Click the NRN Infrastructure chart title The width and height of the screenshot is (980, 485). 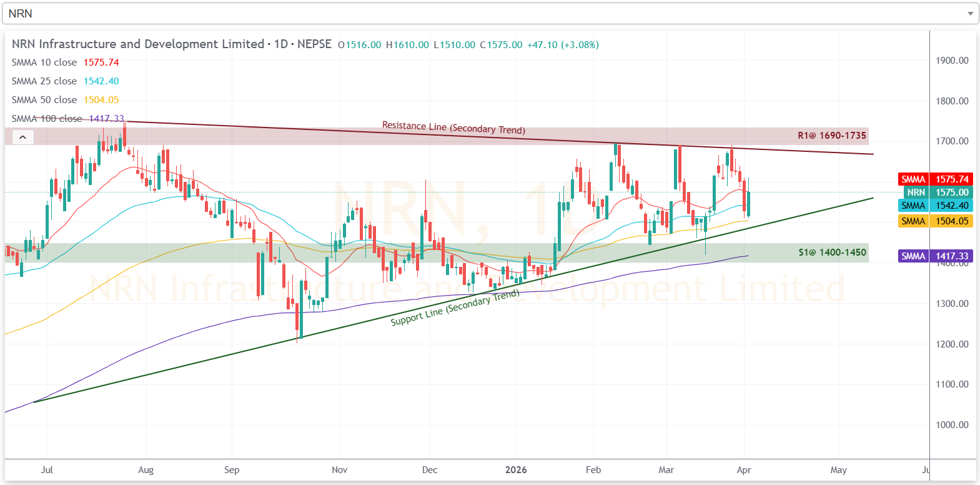coord(138,44)
